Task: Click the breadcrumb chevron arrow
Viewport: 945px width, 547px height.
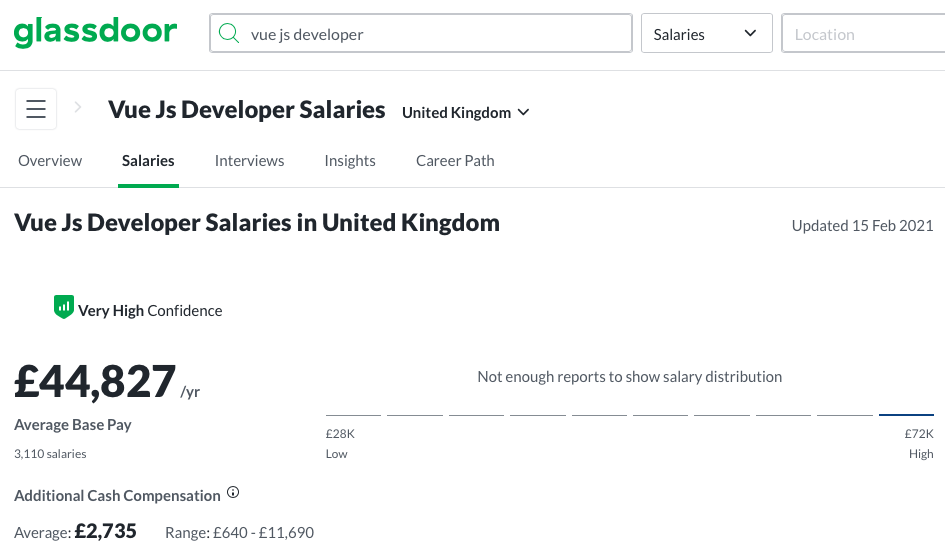Action: click(78, 107)
